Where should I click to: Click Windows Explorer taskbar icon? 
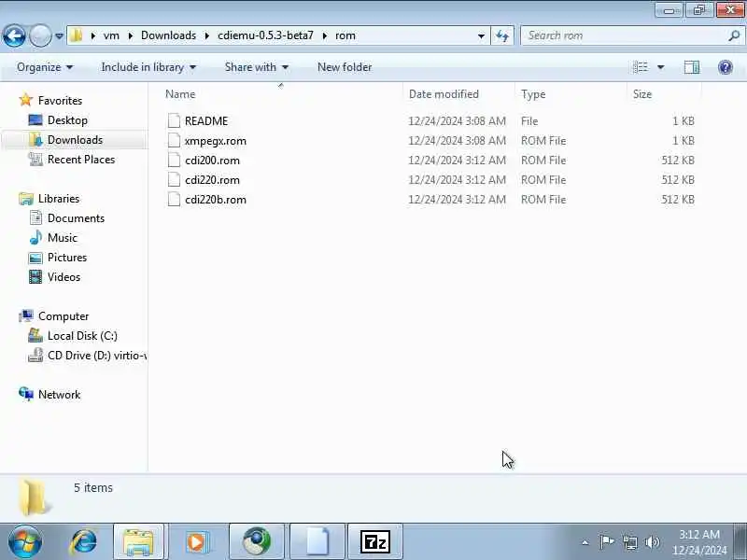coord(138,542)
